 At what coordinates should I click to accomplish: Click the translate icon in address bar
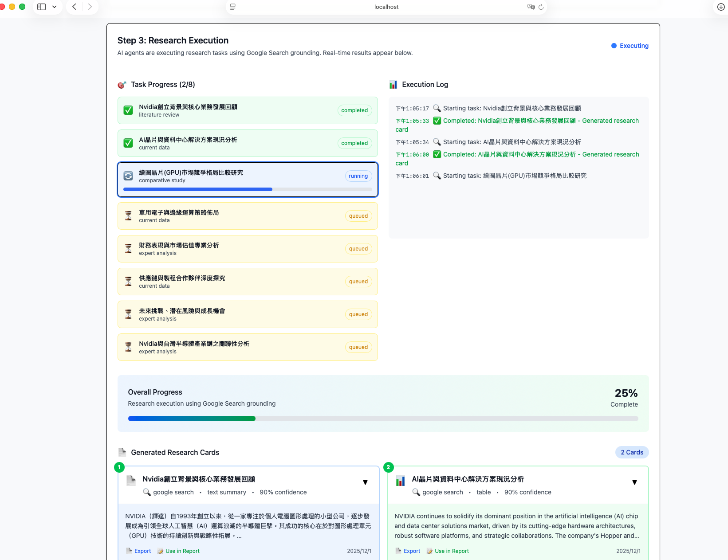pyautogui.click(x=531, y=7)
